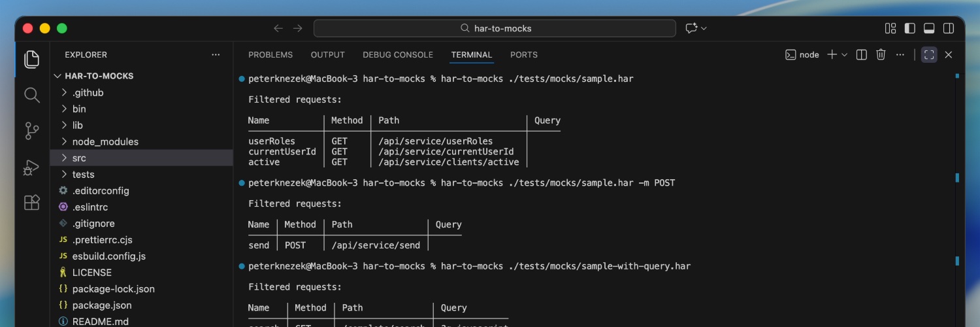Viewport: 980px width, 327px height.
Task: Open the new terminal launch profile dropdown
Action: click(x=844, y=55)
